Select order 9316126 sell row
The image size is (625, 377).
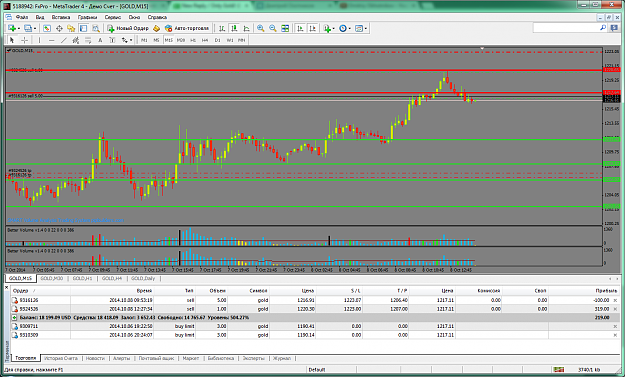pyautogui.click(x=314, y=300)
